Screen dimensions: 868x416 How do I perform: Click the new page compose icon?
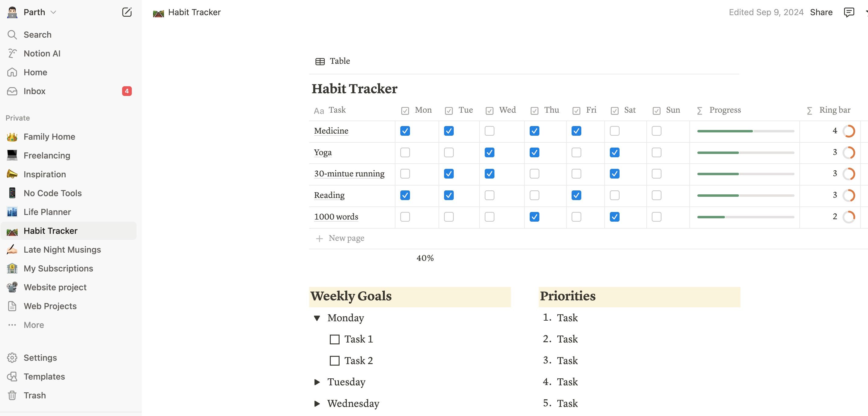(127, 12)
